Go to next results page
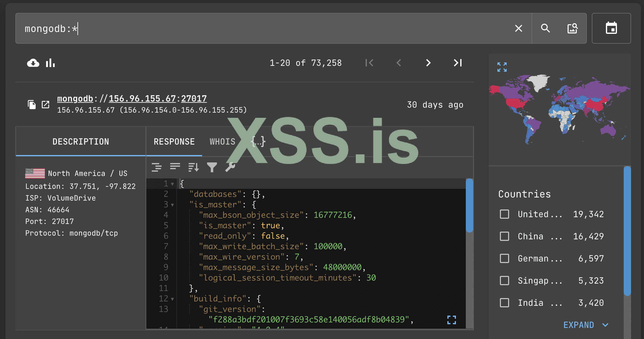Viewport: 644px width, 339px height. coord(428,63)
